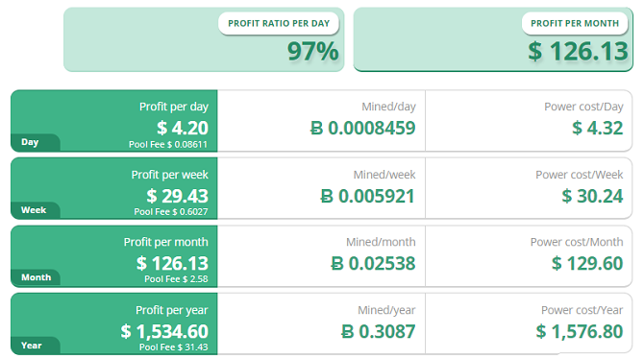This screenshot has height=359, width=644.
Task: Select the Power cost/Week label
Action: (x=580, y=175)
